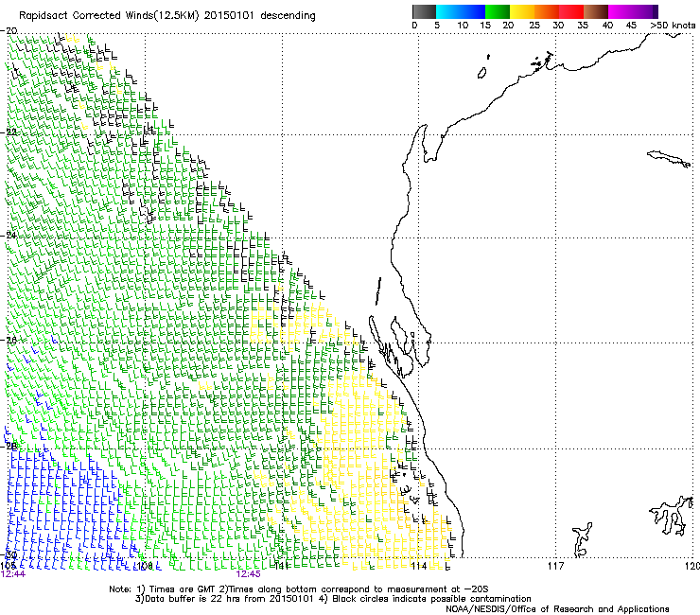Click the cyan 5-10 knots legend swatch
Screen dimensions: 700x615
point(448,11)
